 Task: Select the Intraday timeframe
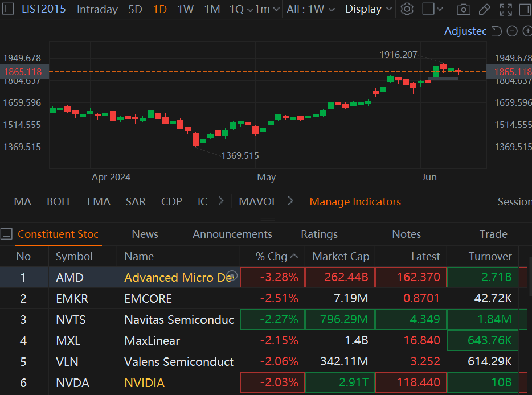tap(97, 9)
